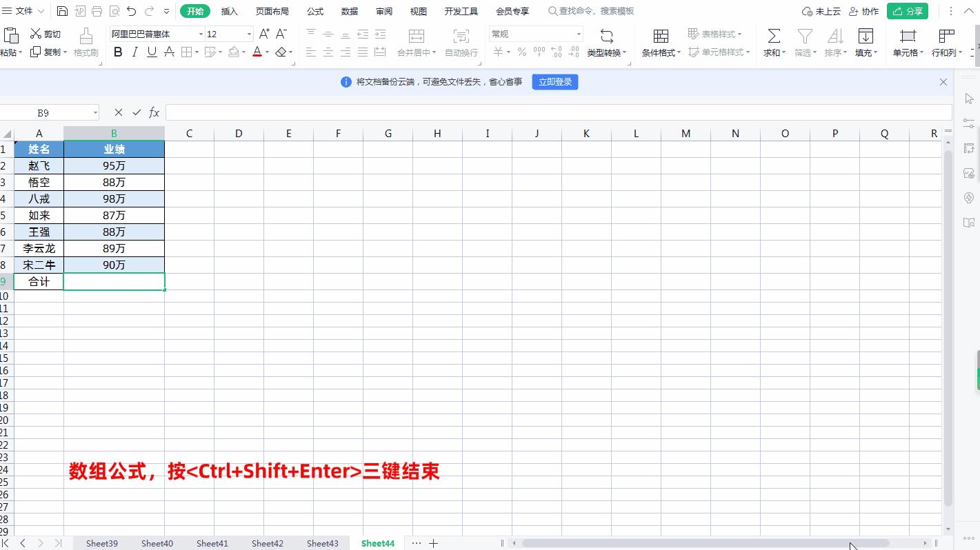Click the 分享 button

(907, 11)
